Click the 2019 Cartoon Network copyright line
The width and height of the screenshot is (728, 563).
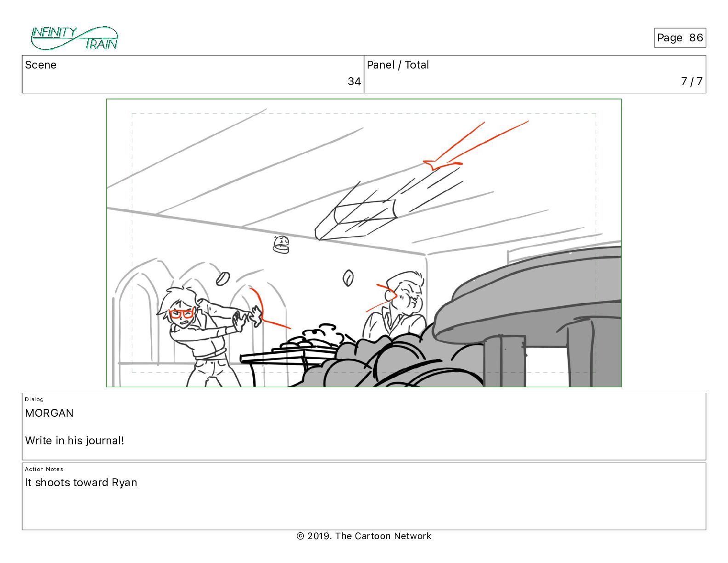tap(364, 536)
